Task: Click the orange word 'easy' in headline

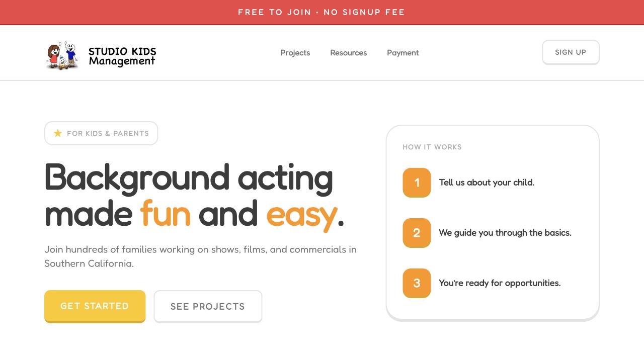Action: (x=301, y=215)
